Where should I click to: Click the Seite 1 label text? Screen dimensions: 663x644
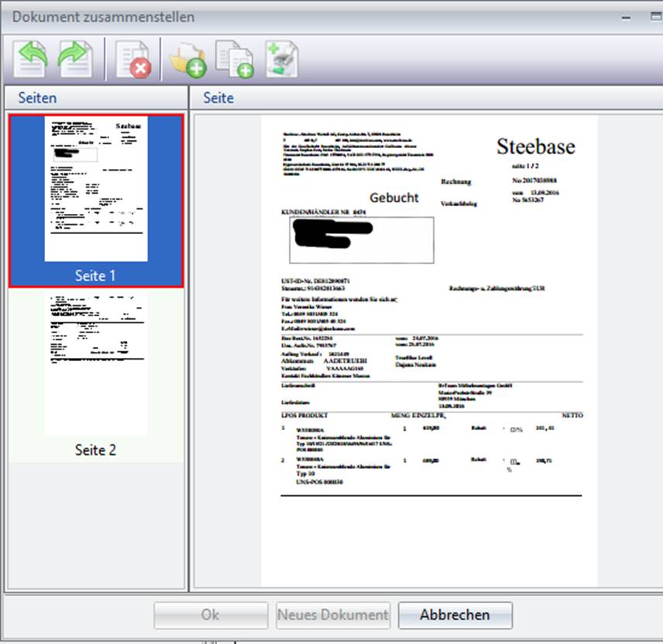tap(95, 275)
